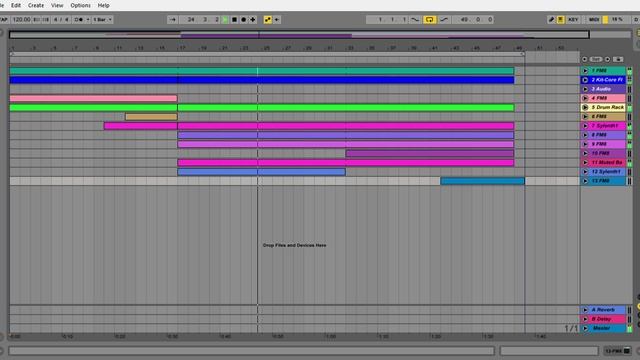The image size is (640, 360).
Task: Unfold track 2 Kit-Core
Action: 585,80
